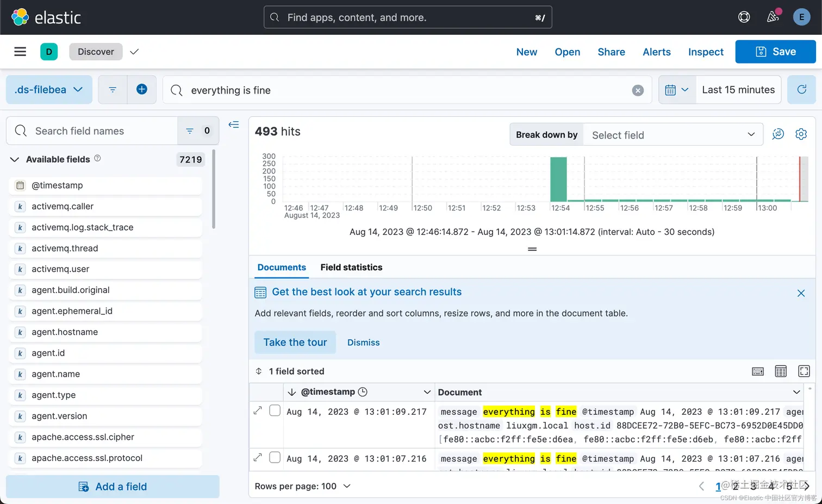
Task: Open the chevron menu next to Discover
Action: coord(134,52)
